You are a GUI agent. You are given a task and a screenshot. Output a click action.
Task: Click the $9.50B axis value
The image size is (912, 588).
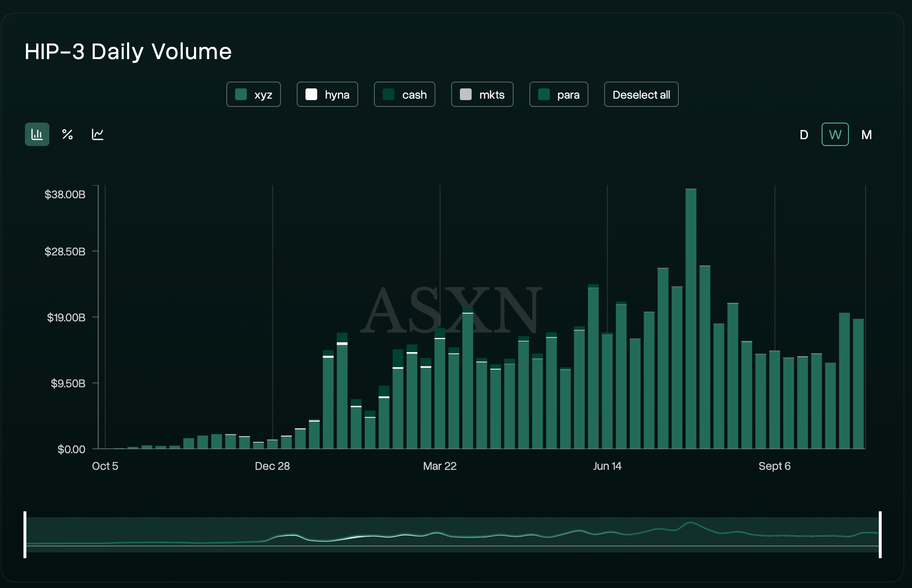(68, 383)
